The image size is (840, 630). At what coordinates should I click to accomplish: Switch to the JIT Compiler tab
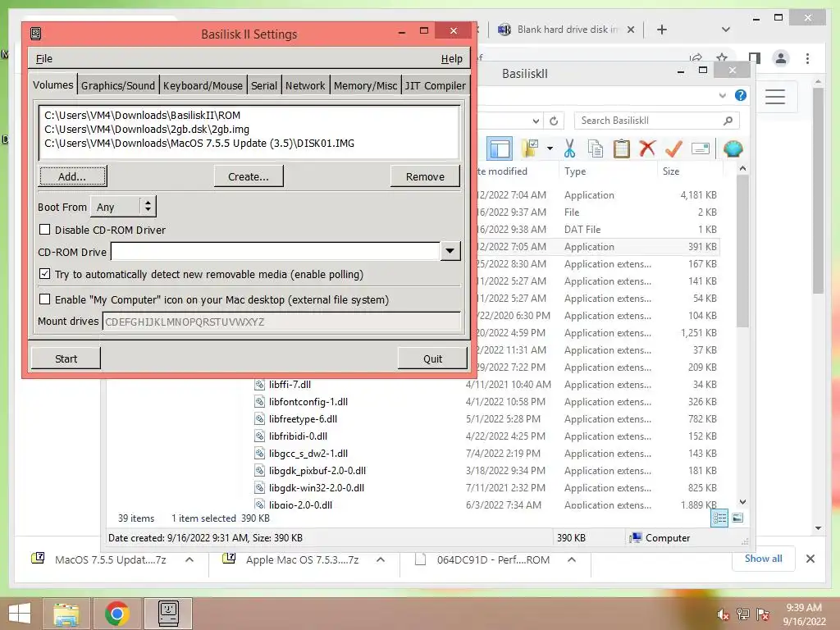click(435, 85)
